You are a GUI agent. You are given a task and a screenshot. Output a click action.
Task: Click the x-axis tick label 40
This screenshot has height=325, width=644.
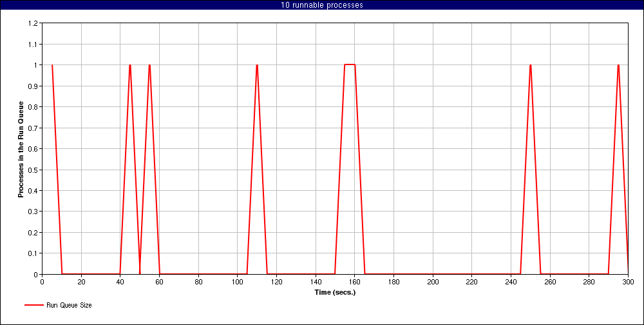[120, 282]
